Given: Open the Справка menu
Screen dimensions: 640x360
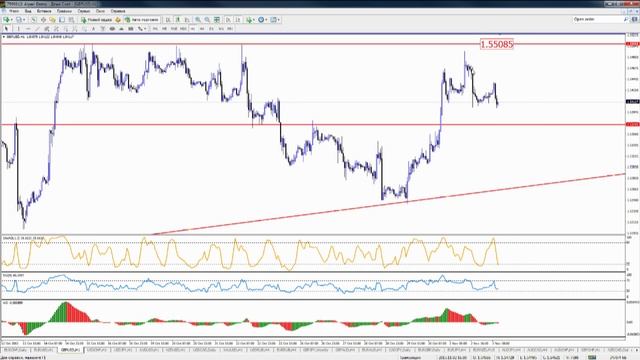Looking at the screenshot, I should (x=118, y=11).
